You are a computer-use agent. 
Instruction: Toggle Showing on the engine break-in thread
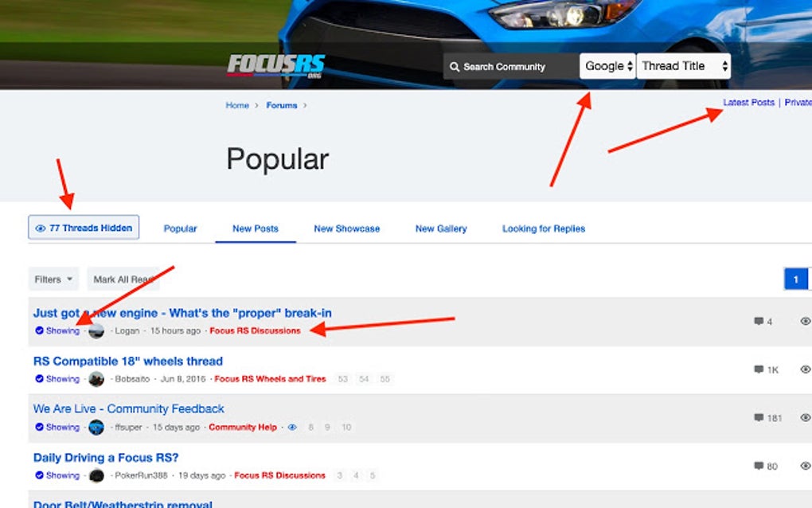pyautogui.click(x=57, y=330)
